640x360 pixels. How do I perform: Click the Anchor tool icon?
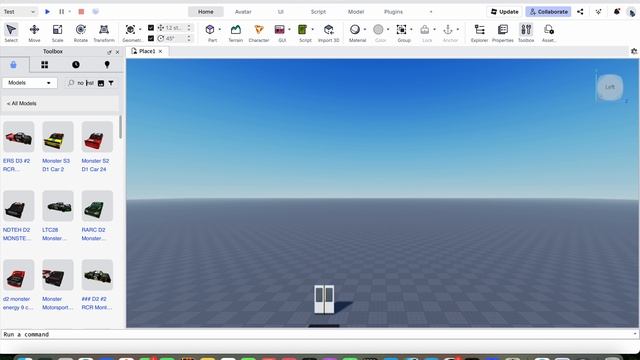448,29
